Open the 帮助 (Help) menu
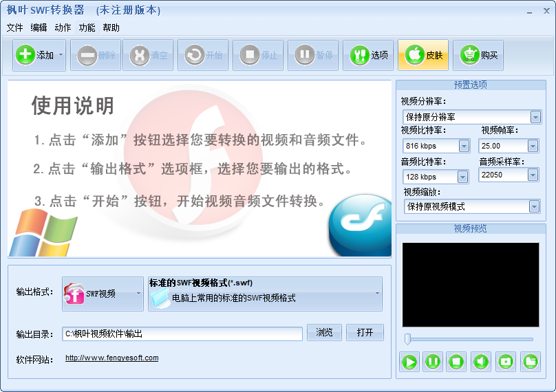The height and width of the screenshot is (392, 556). (111, 28)
